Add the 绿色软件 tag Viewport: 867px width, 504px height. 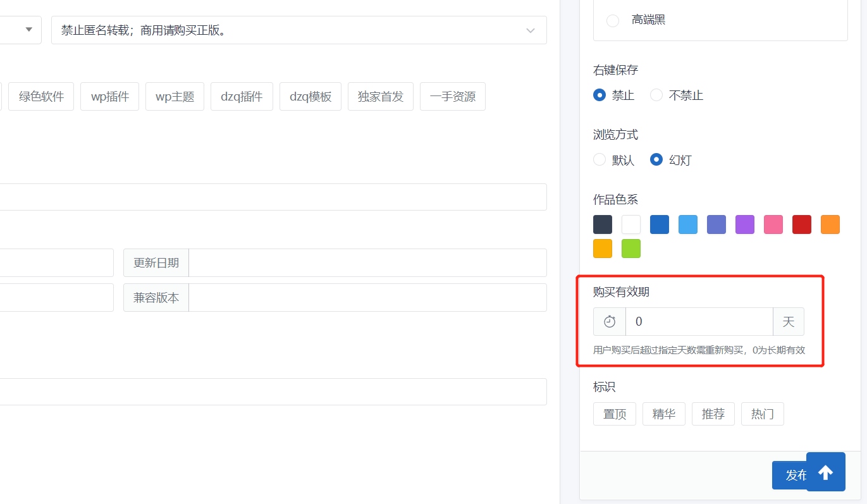coord(42,97)
